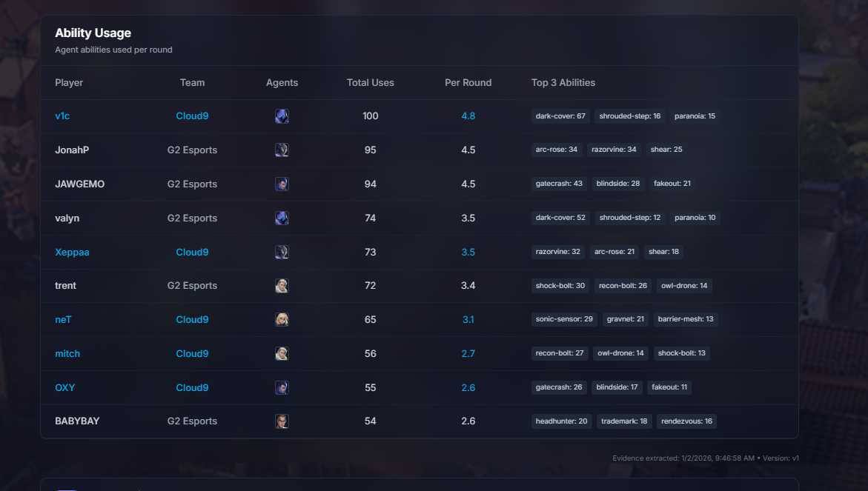This screenshot has width=868, height=491.
Task: Click the Player column header
Action: point(69,82)
